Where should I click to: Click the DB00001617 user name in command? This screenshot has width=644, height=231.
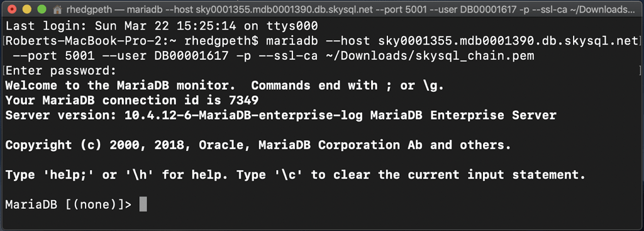(191, 56)
